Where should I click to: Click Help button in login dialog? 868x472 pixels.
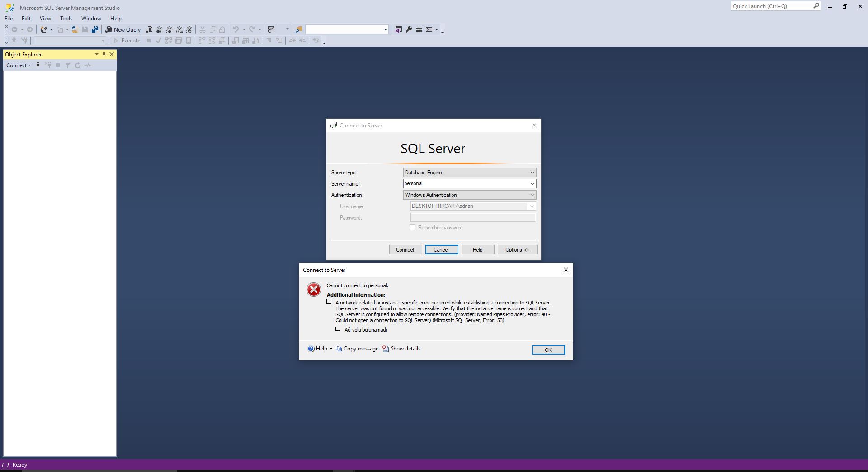click(478, 250)
